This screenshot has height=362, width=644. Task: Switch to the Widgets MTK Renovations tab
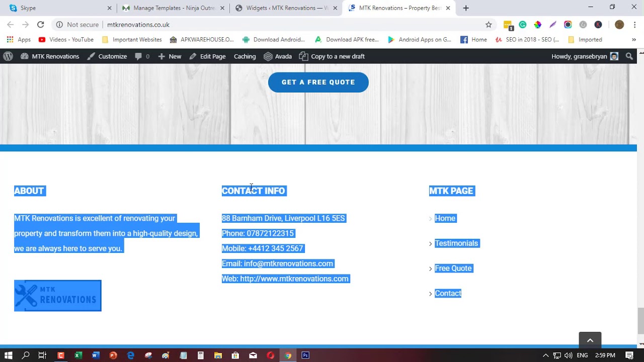[x=285, y=8]
